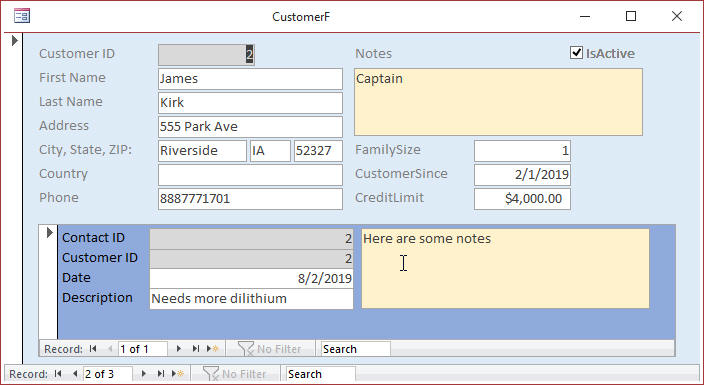Click the First Name field 'James'
The width and height of the screenshot is (704, 385).
(x=250, y=79)
